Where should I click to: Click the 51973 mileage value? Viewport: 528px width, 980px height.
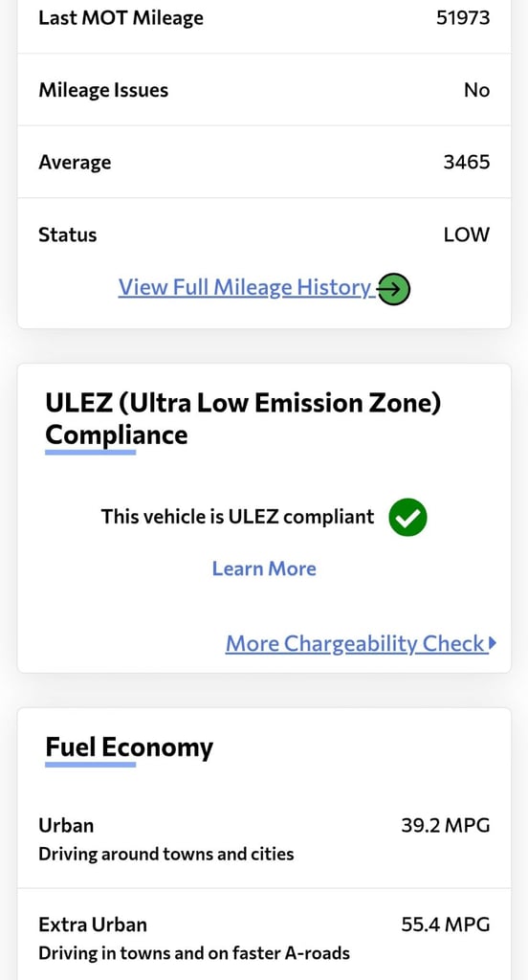pos(463,17)
